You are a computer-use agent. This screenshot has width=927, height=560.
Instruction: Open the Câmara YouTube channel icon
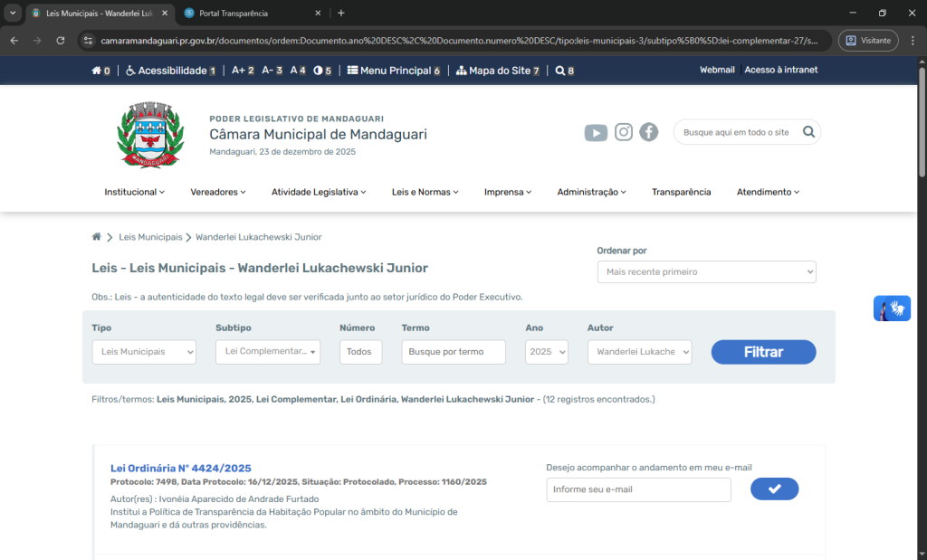coord(596,133)
